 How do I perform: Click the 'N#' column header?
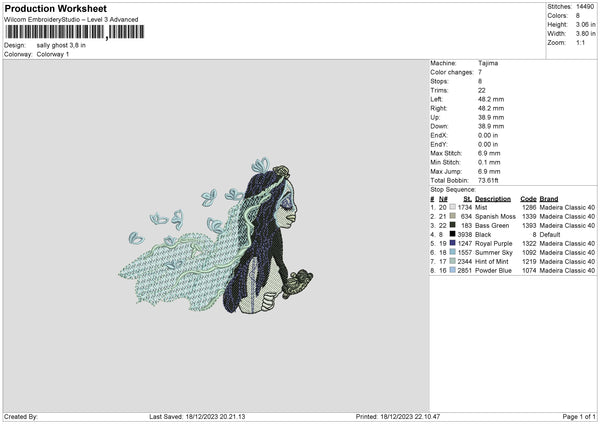point(443,199)
